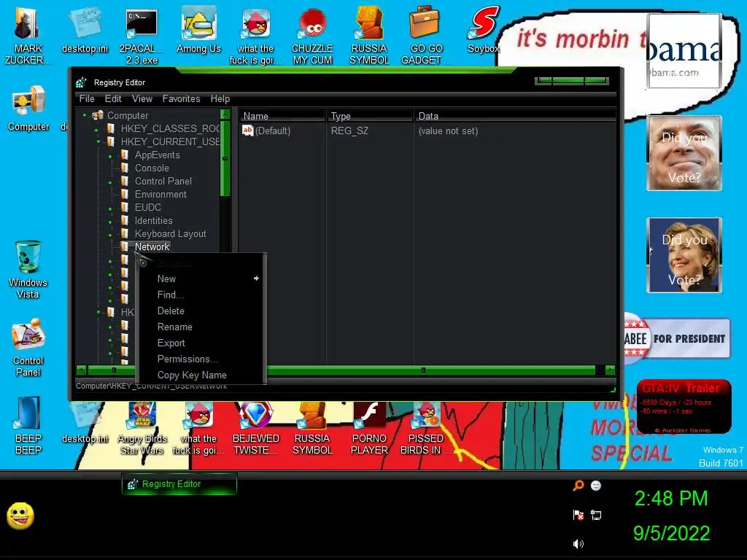Screen dimensions: 747x560
Task: Click the orange magnifier tray icon
Action: [578, 486]
